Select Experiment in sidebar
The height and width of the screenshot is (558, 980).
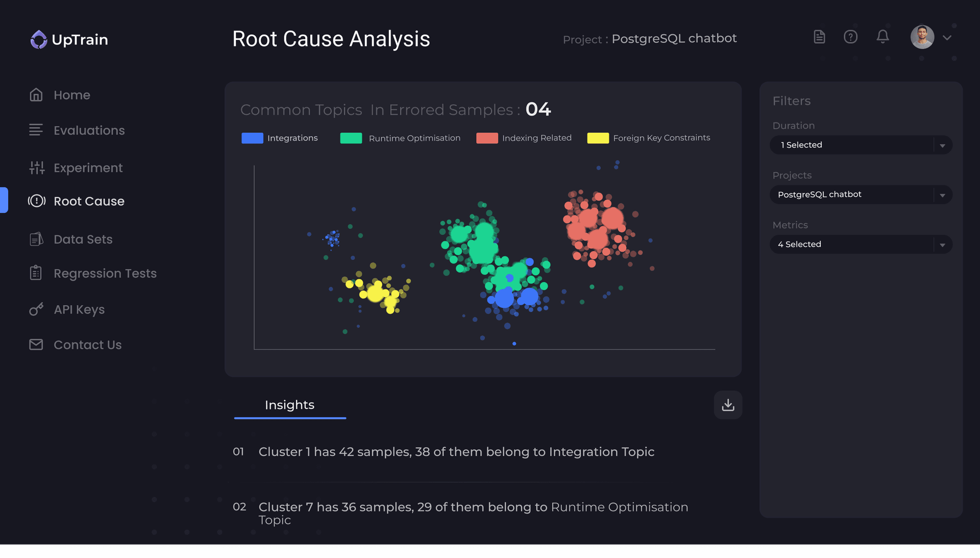pyautogui.click(x=87, y=167)
